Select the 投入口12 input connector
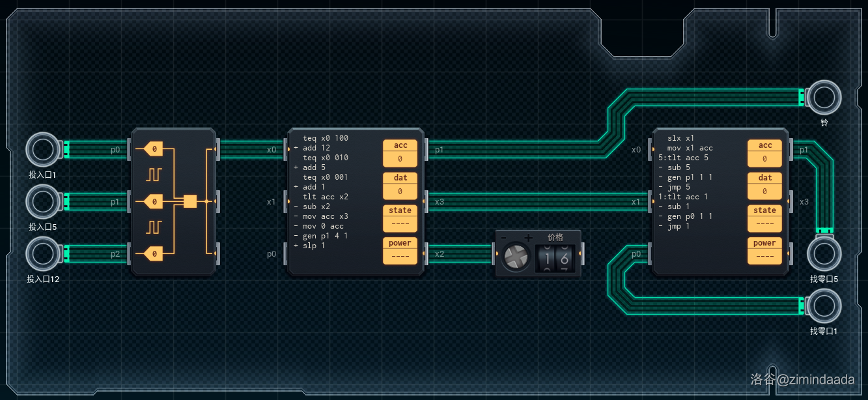868x400 pixels. tap(43, 254)
